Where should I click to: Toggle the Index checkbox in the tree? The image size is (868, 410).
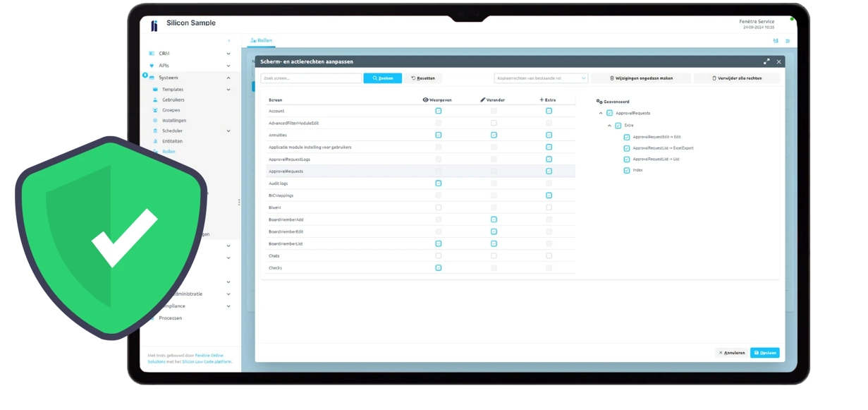[627, 170]
